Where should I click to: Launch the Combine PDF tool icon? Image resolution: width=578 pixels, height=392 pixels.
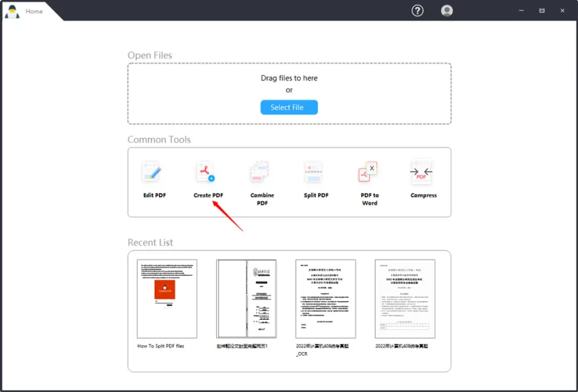tap(260, 172)
